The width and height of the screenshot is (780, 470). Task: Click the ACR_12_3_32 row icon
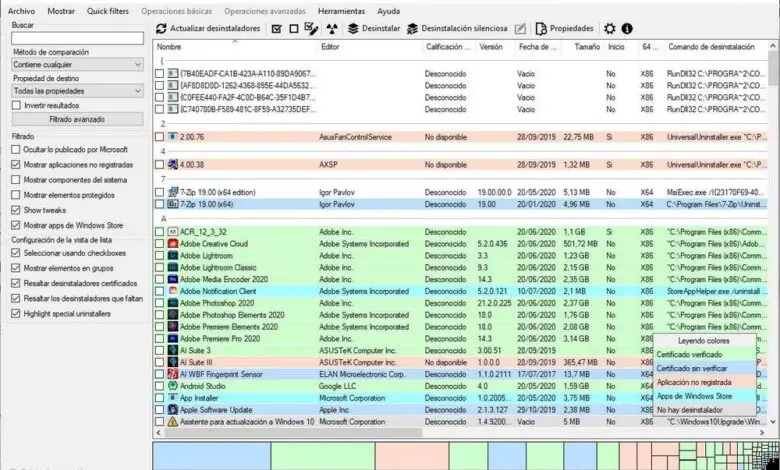(173, 232)
